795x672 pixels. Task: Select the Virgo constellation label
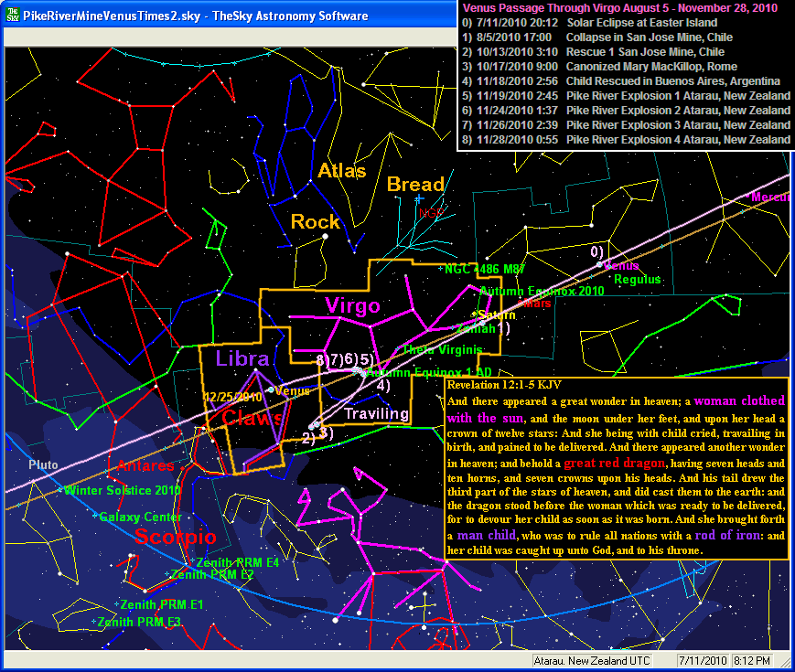pos(352,305)
